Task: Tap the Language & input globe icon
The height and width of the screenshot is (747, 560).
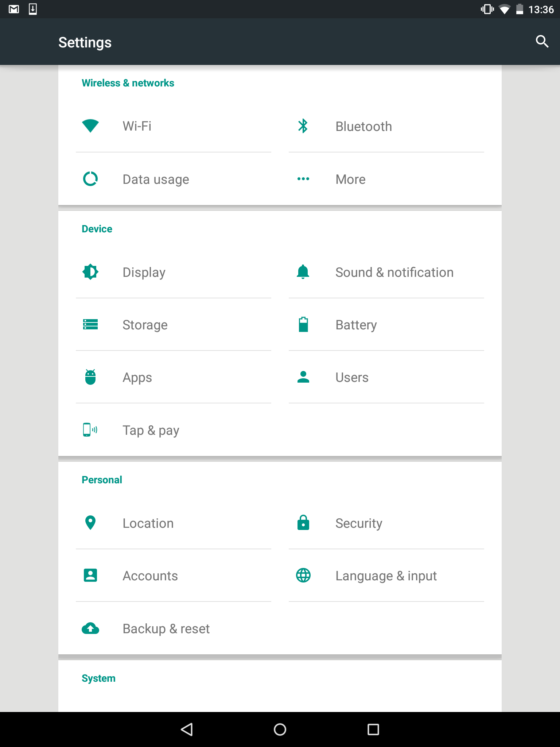Action: point(303,575)
